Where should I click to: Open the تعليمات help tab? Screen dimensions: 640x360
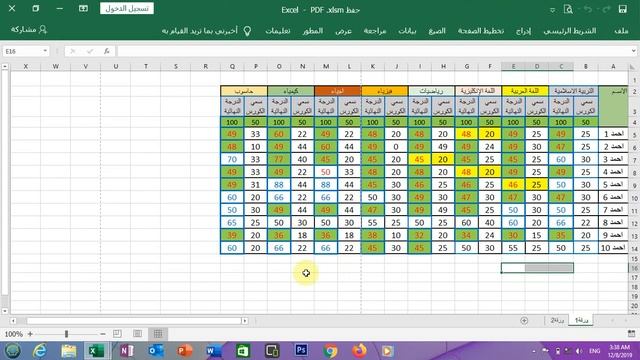pos(278,31)
